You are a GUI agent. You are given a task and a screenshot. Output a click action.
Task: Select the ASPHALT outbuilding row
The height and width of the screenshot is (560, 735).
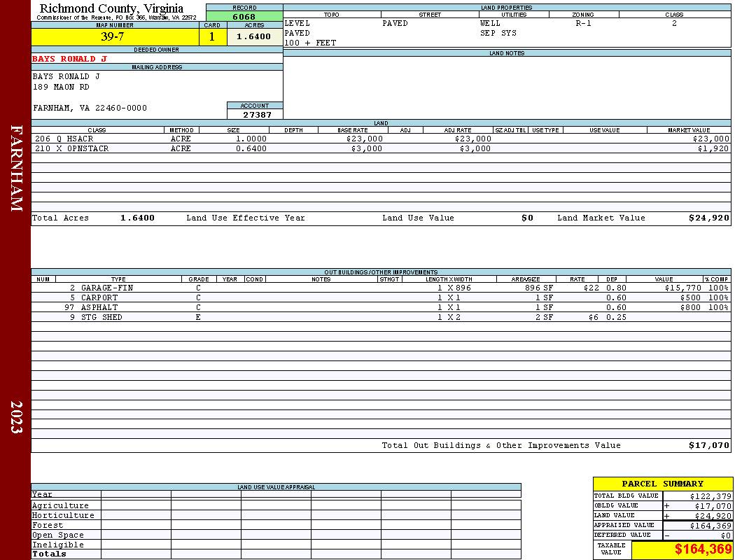[381, 308]
